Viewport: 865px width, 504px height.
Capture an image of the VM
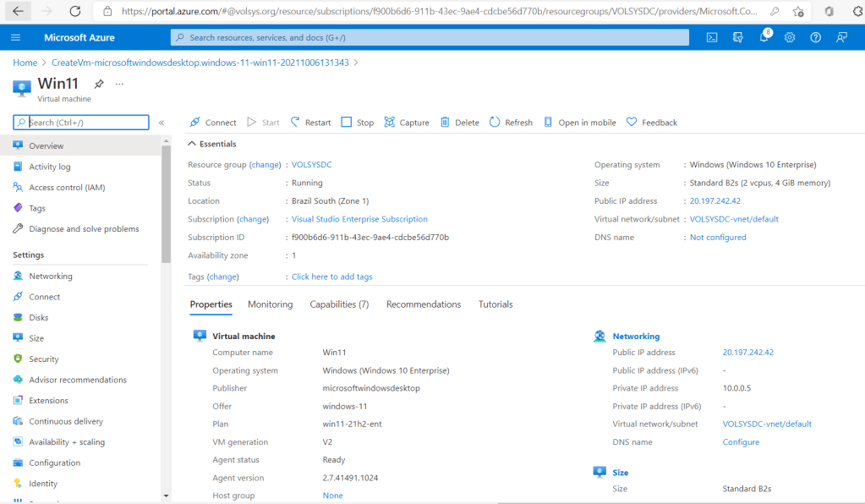406,123
